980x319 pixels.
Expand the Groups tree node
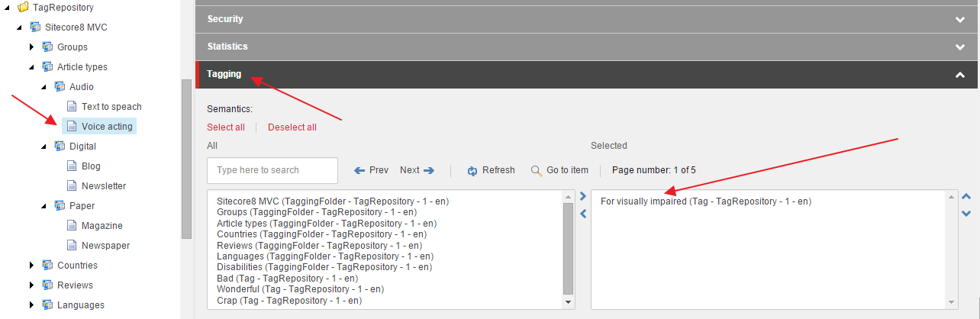click(x=32, y=47)
